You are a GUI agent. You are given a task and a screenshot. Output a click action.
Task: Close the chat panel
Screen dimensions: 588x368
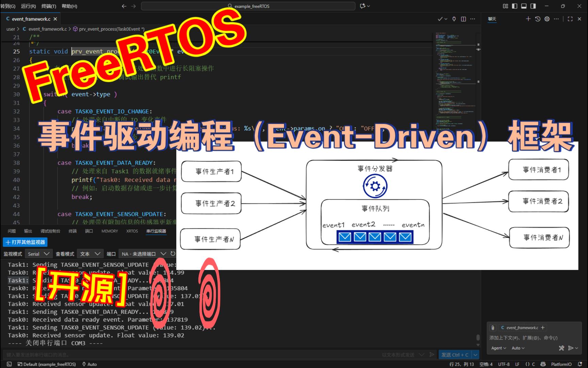(579, 19)
